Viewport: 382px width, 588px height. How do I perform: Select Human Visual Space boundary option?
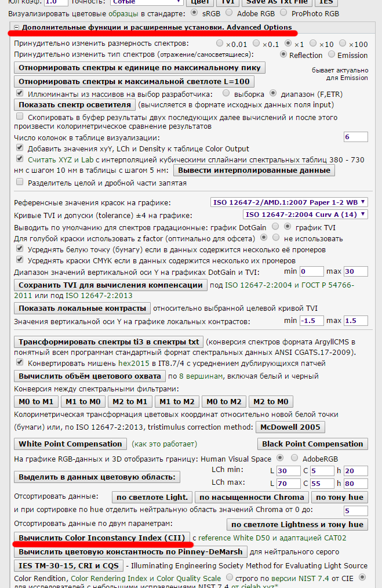(x=279, y=458)
